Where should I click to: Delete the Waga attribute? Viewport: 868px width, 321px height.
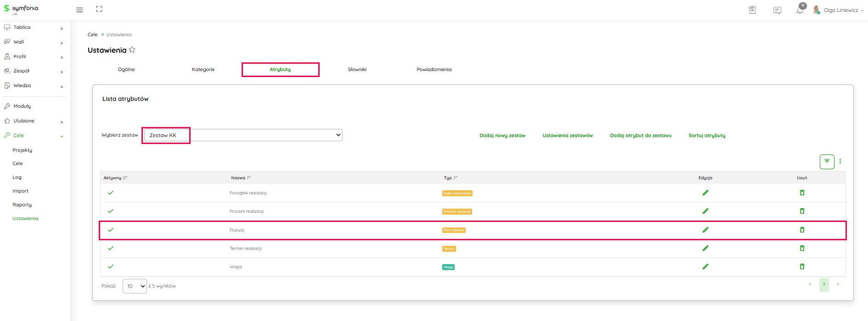802,266
